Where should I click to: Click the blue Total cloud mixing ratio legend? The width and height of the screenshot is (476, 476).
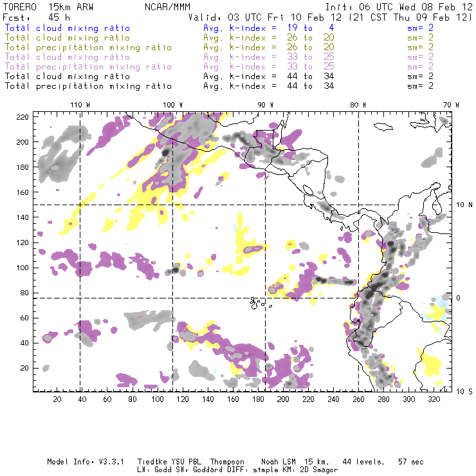68,28
